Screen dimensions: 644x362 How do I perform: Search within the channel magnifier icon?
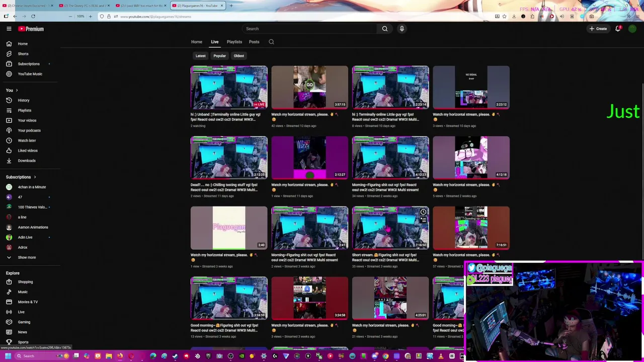tap(271, 42)
